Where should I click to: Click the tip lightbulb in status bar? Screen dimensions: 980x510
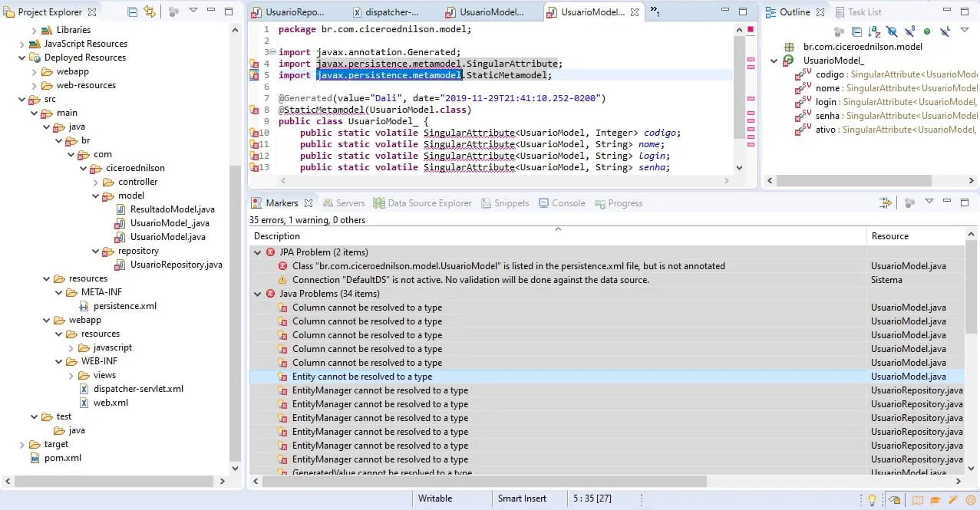tap(872, 499)
